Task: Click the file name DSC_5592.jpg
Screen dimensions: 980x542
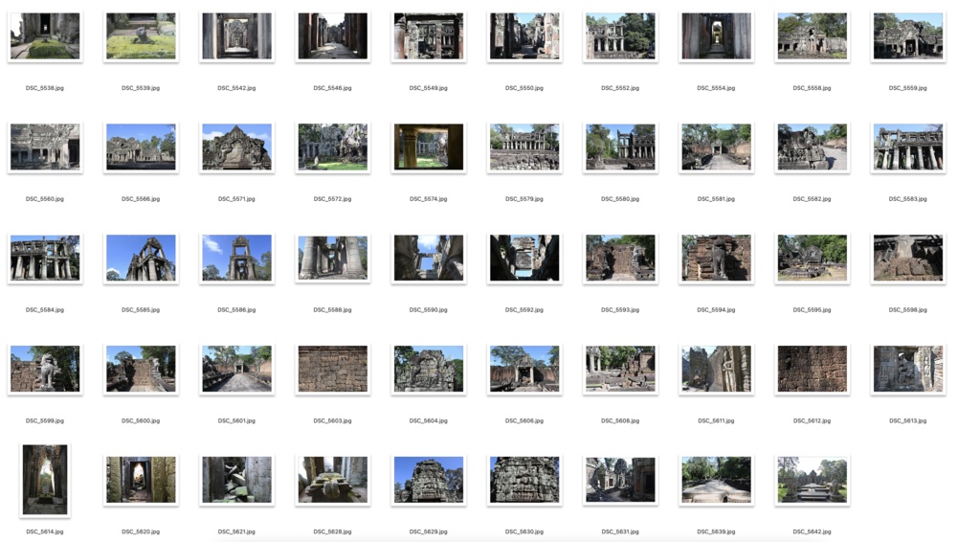Action: [524, 310]
